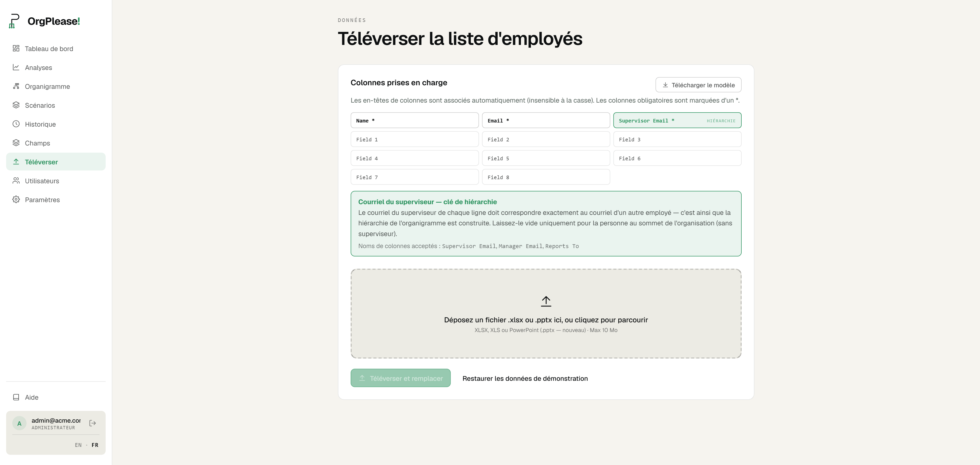Viewport: 980px width, 465px height.
Task: Click the Field 8 column chip
Action: click(546, 177)
